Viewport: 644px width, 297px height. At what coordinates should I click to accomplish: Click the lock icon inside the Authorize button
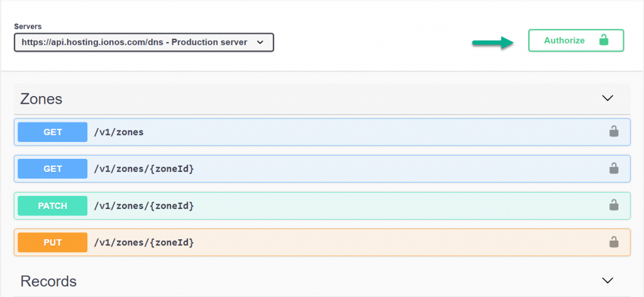[x=604, y=40]
